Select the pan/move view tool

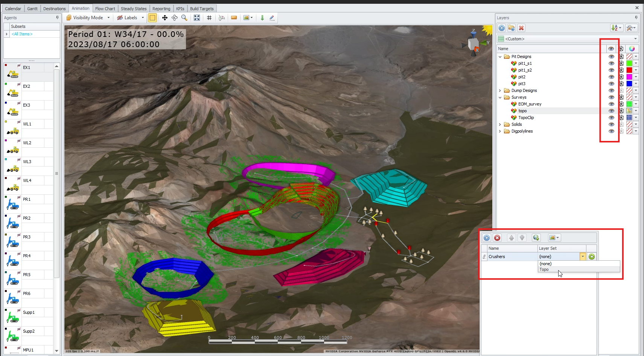[x=164, y=18]
